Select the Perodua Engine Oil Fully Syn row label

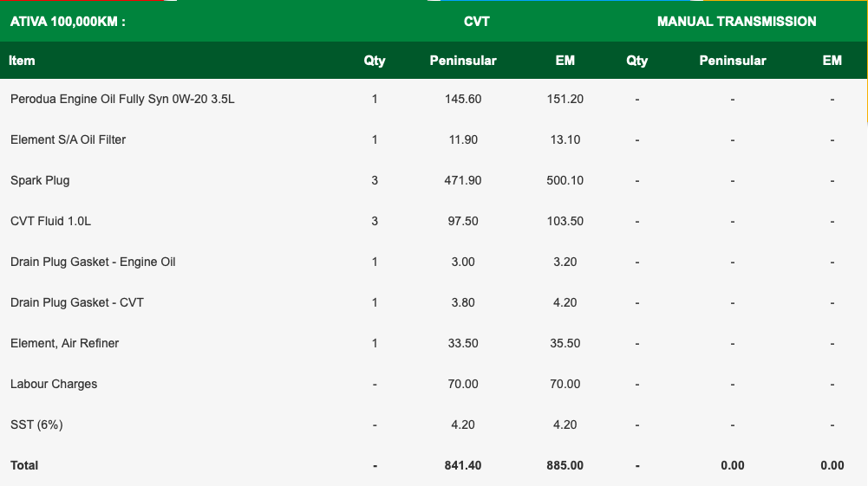(122, 99)
